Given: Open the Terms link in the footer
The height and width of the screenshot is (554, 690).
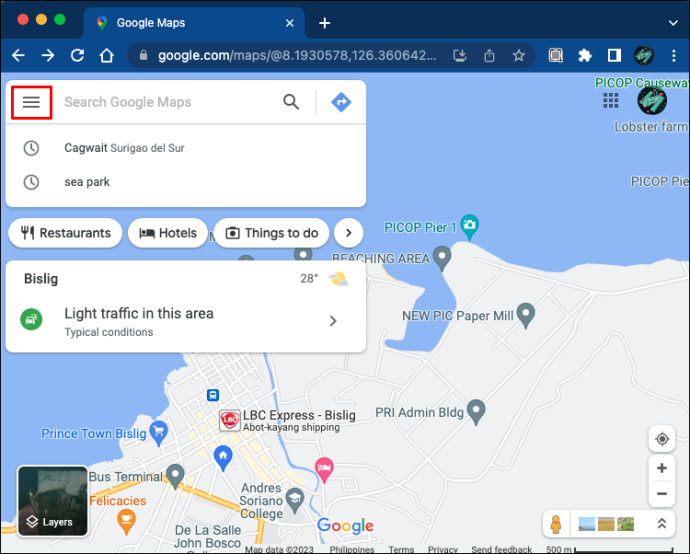Looking at the screenshot, I should tap(401, 549).
